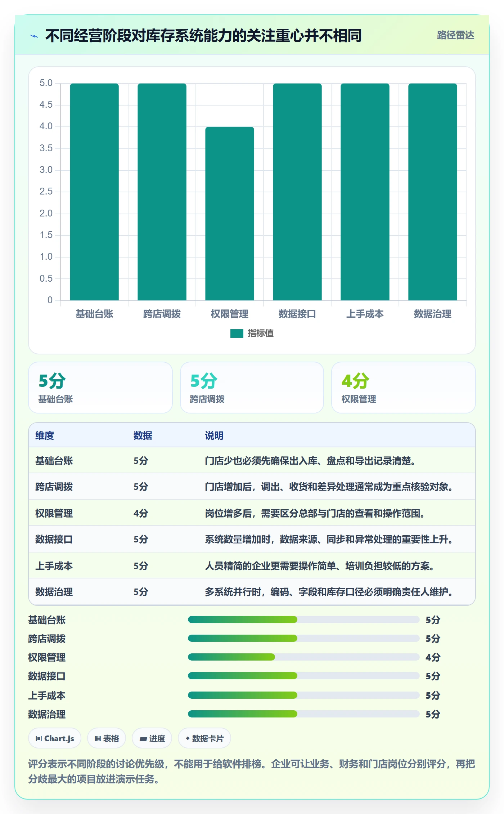Open the 5分 基础台账 data card
Image resolution: width=504 pixels, height=814 pixels.
tap(100, 388)
